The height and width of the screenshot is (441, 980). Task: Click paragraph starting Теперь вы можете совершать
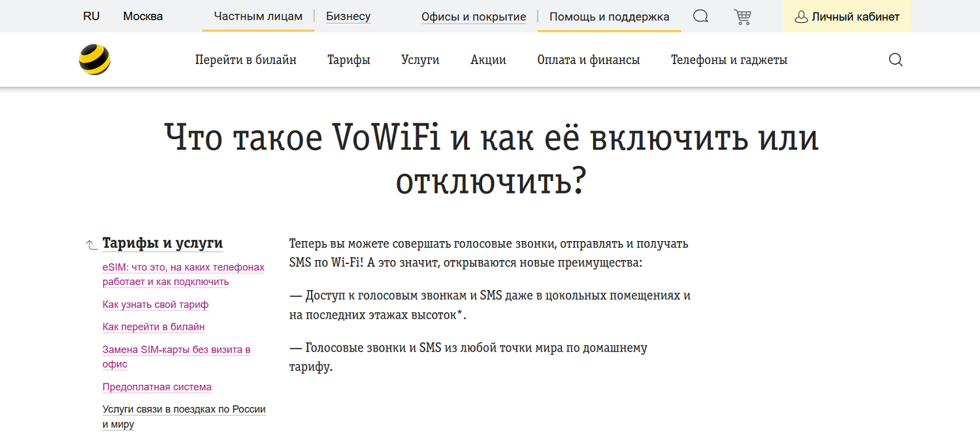pos(489,253)
